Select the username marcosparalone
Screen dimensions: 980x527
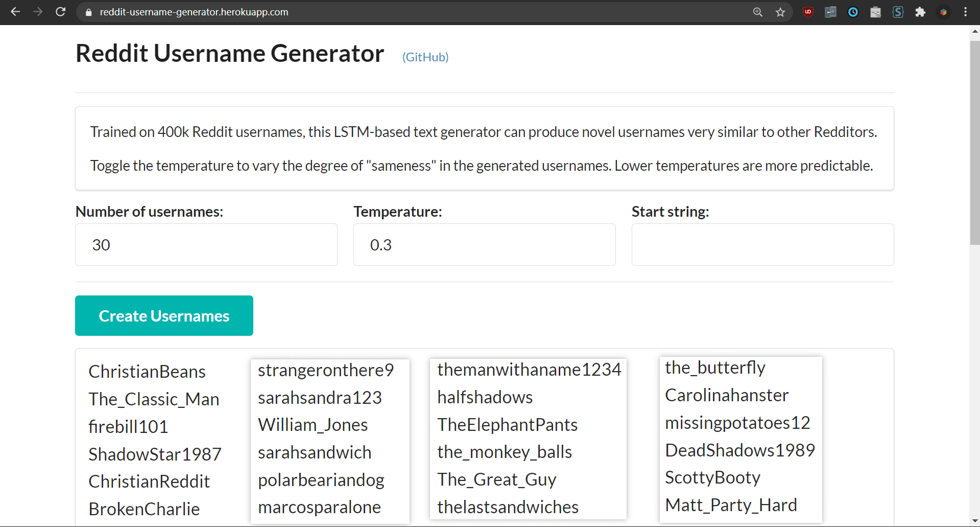(319, 507)
